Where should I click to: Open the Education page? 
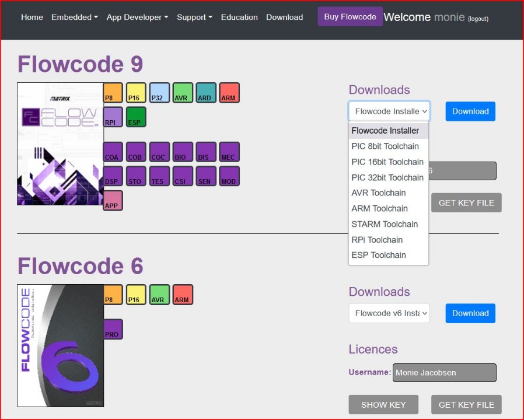(239, 17)
